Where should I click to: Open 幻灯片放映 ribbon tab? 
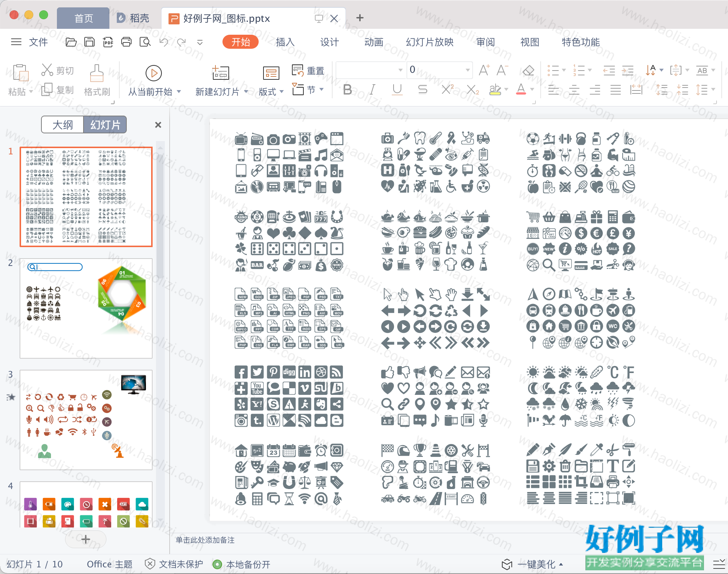430,42
